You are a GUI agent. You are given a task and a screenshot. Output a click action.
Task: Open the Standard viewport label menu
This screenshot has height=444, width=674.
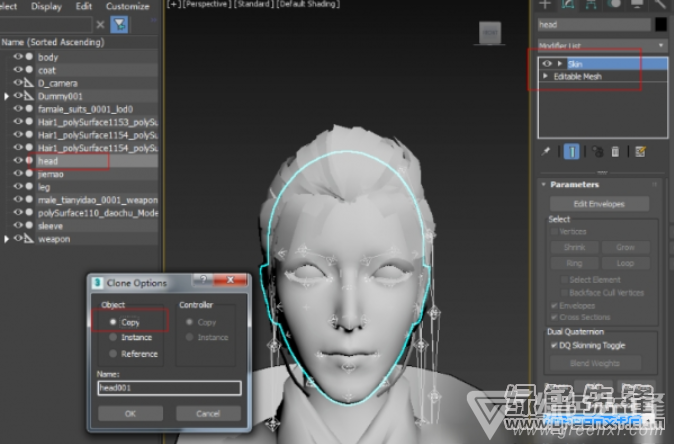tap(254, 4)
